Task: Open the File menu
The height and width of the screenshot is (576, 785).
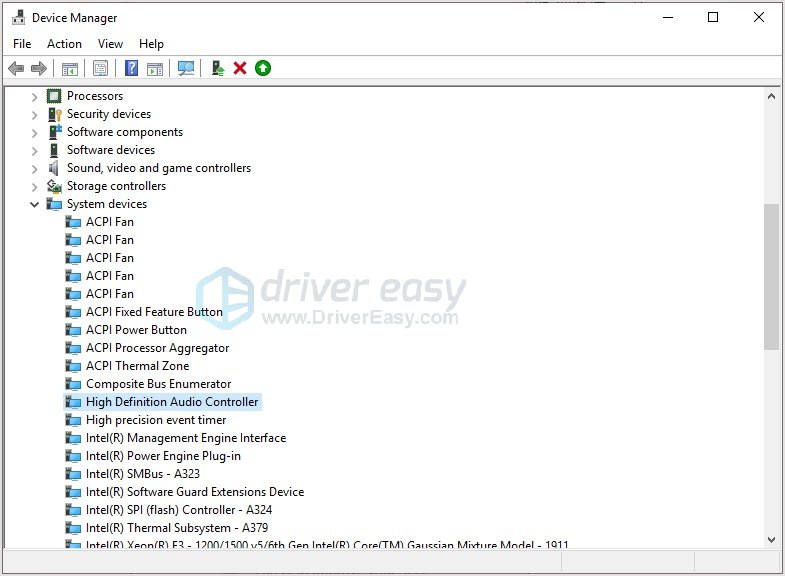Action: (22, 44)
